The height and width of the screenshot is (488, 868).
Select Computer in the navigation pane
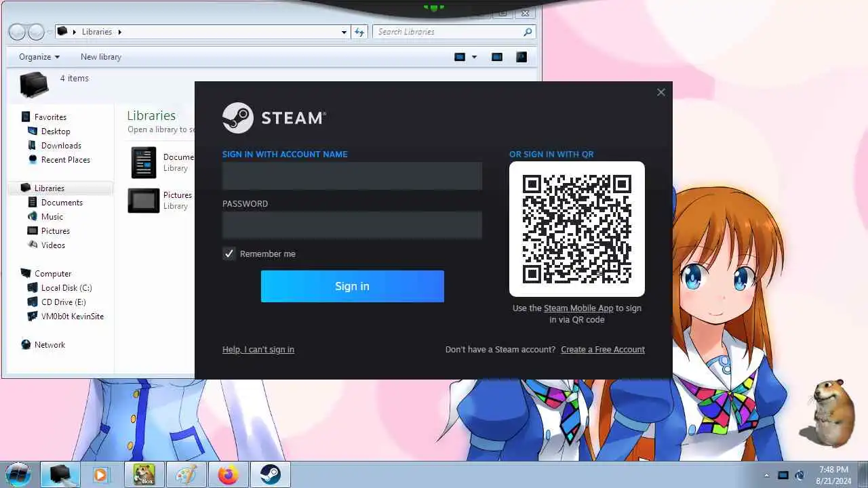pyautogui.click(x=53, y=274)
